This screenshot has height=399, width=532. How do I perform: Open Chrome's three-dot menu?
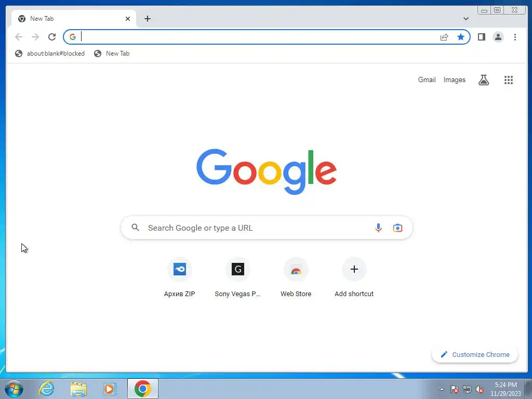tap(515, 37)
